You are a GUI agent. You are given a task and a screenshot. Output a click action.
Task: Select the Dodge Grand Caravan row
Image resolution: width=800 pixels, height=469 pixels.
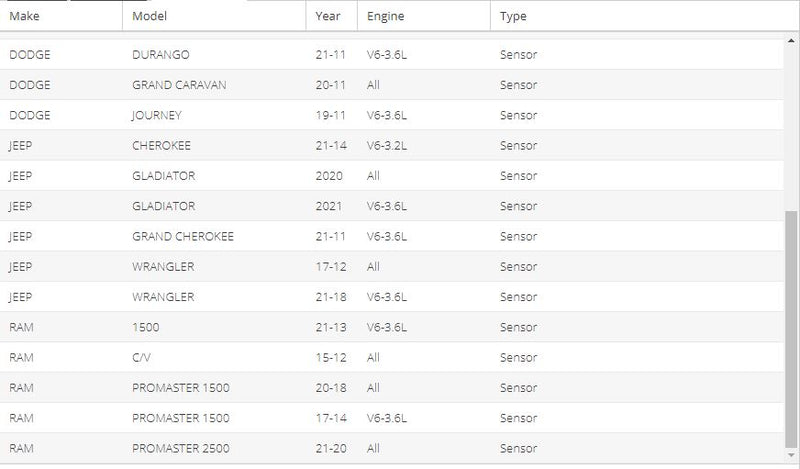392,85
